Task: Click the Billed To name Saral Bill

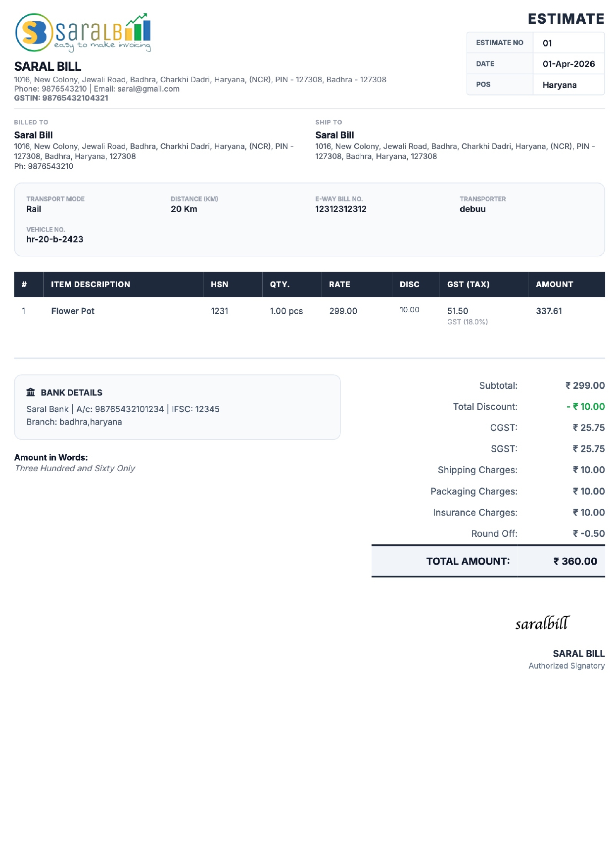Action: point(33,135)
